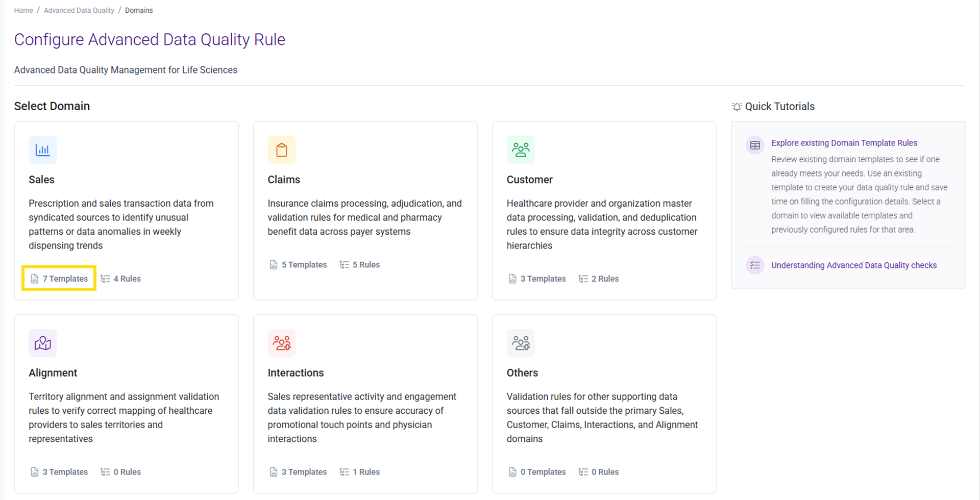The height and width of the screenshot is (500, 980).
Task: Click the Claims clipboard icon
Action: tap(281, 150)
